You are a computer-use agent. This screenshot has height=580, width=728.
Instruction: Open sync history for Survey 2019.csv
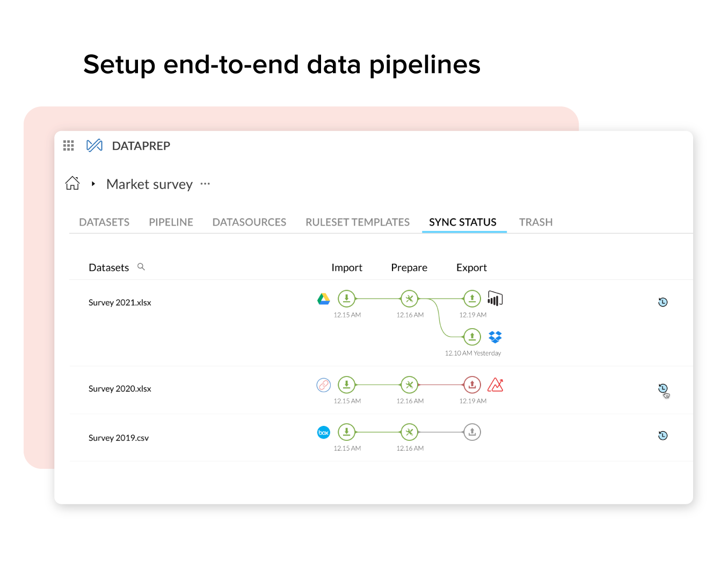coord(663,436)
